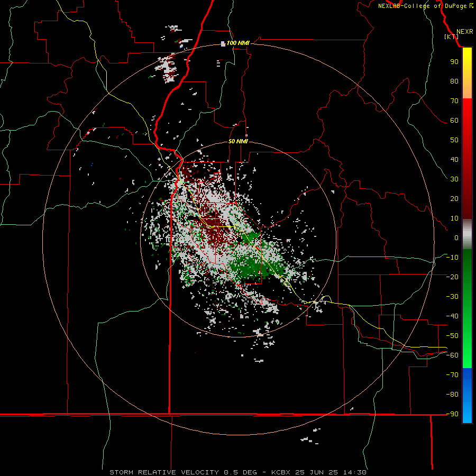
Task: Click the "[KT]" units label
Action: (452, 36)
